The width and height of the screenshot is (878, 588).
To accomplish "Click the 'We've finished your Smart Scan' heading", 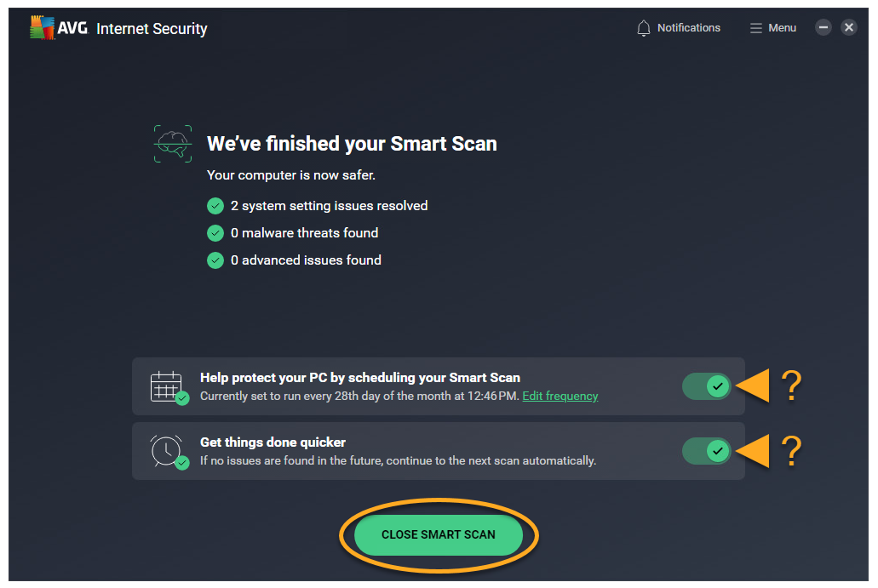I will [x=352, y=144].
